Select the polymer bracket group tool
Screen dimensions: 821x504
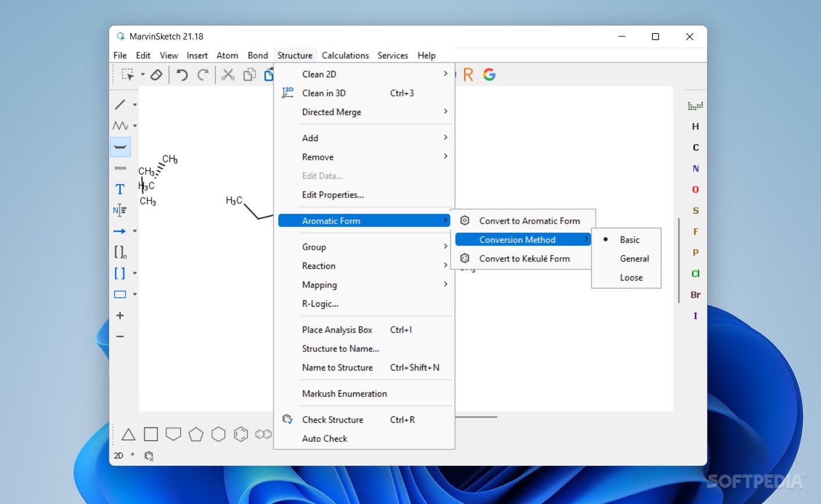pos(120,252)
